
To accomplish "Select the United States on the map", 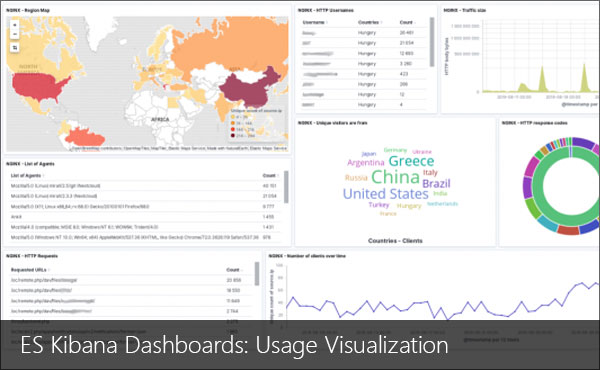I will tap(38, 86).
